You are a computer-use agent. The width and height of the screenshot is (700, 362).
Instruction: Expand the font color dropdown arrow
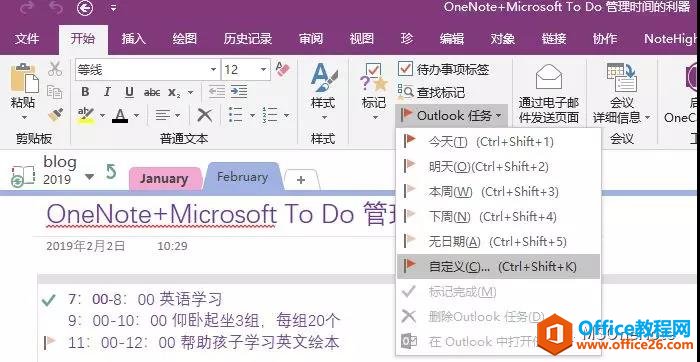point(136,116)
